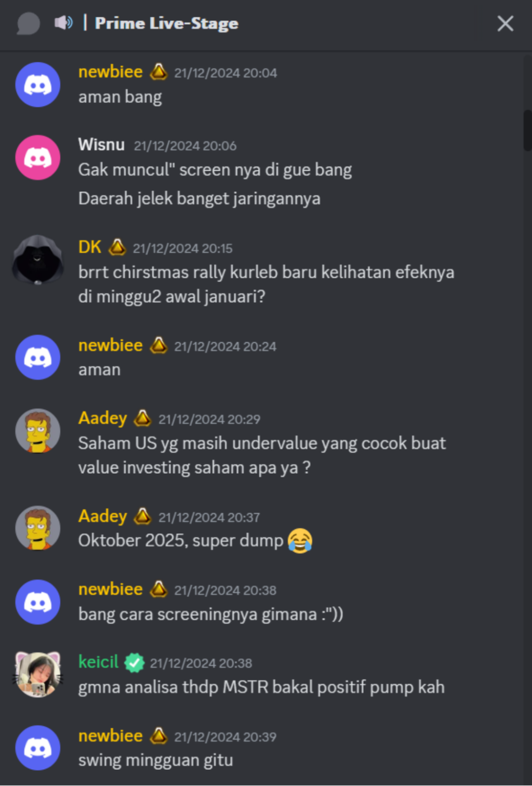Click username DK

[90, 247]
